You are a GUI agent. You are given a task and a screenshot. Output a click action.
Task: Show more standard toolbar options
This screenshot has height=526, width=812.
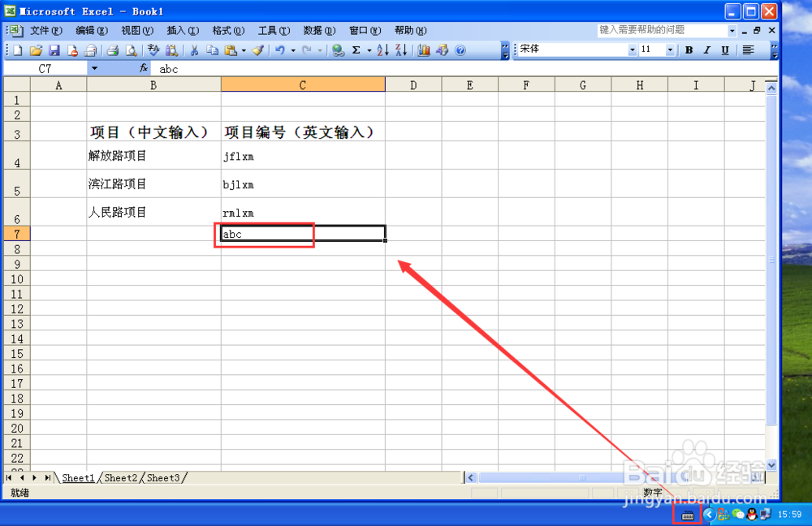pos(505,51)
